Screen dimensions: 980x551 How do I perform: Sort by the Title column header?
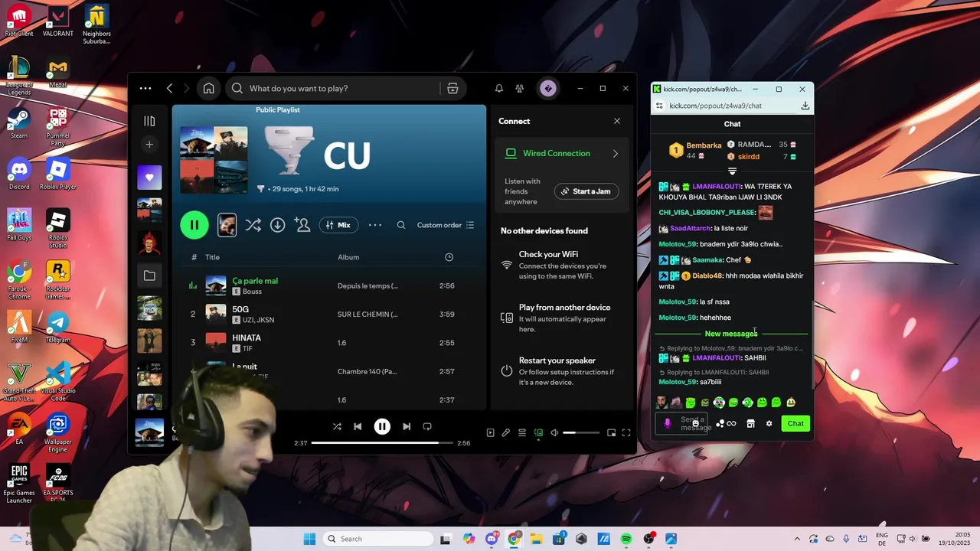point(212,257)
